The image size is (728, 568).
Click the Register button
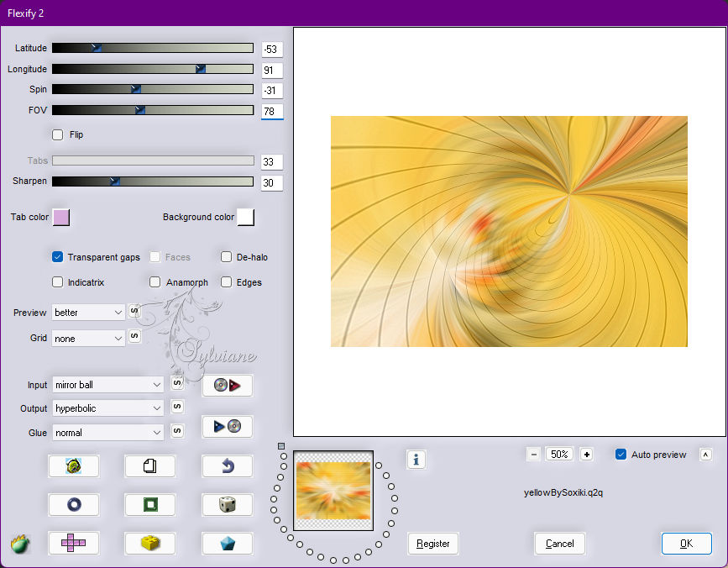click(x=433, y=544)
